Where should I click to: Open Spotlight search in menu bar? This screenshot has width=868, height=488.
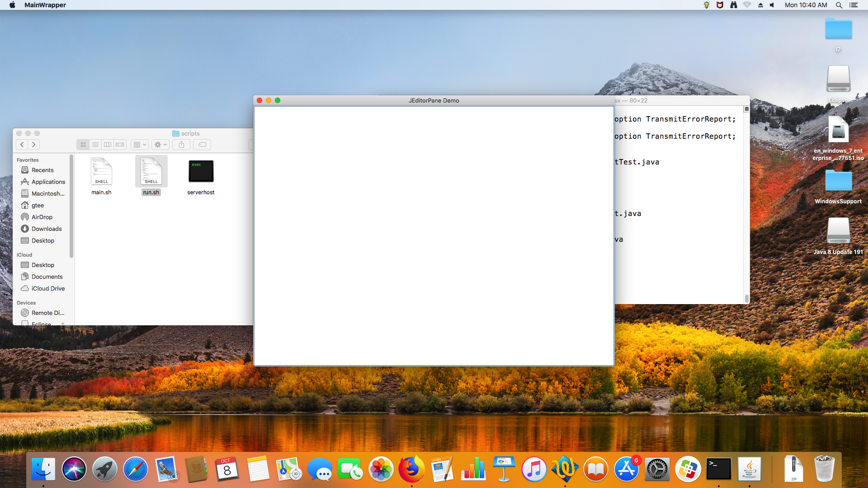click(x=839, y=5)
